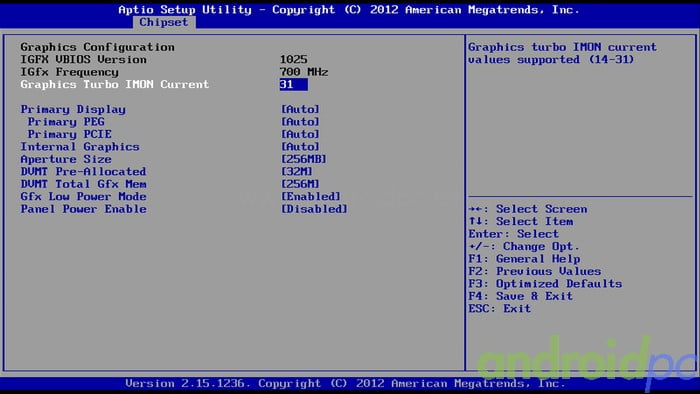700x394 pixels.
Task: Select the Aperture Size setting label
Action: pyautogui.click(x=66, y=159)
